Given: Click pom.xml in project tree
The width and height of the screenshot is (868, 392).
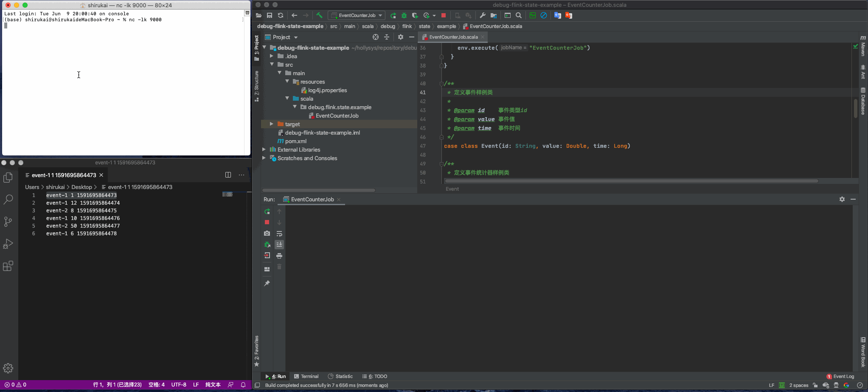Looking at the screenshot, I should (x=296, y=141).
